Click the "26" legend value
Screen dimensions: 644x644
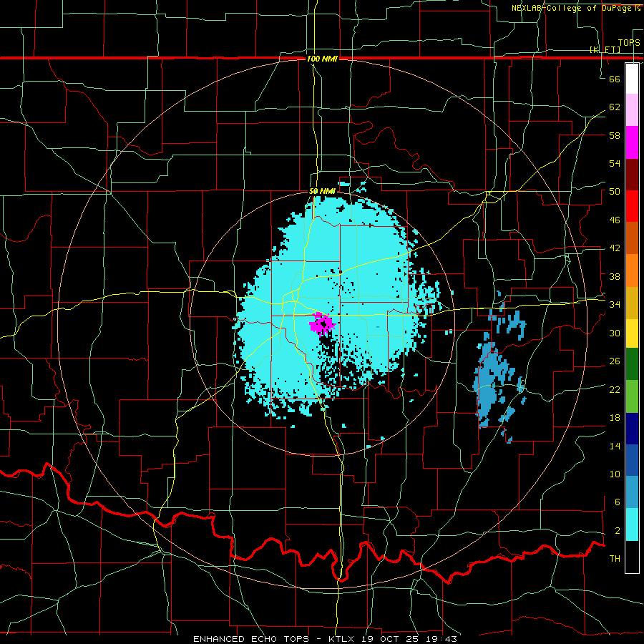(615, 361)
